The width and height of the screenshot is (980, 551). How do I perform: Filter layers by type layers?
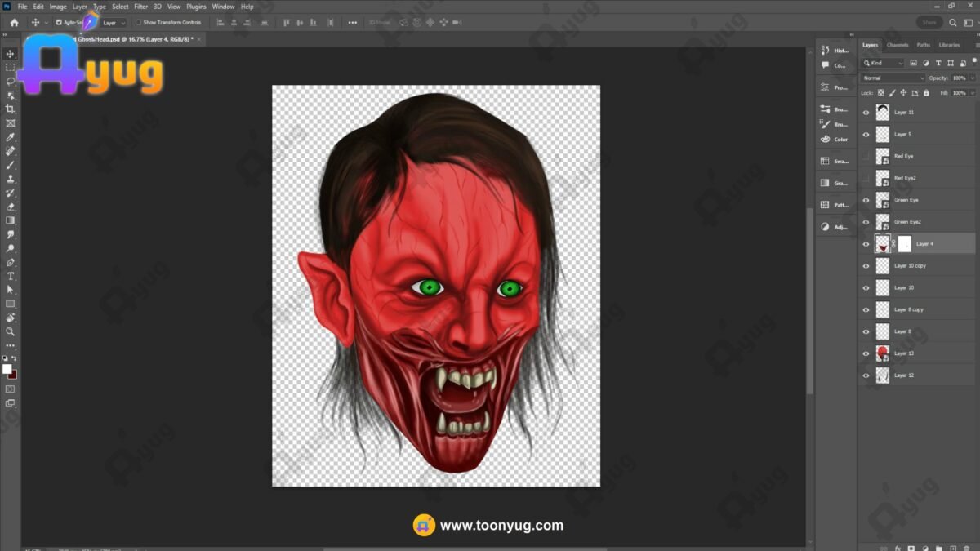[938, 63]
